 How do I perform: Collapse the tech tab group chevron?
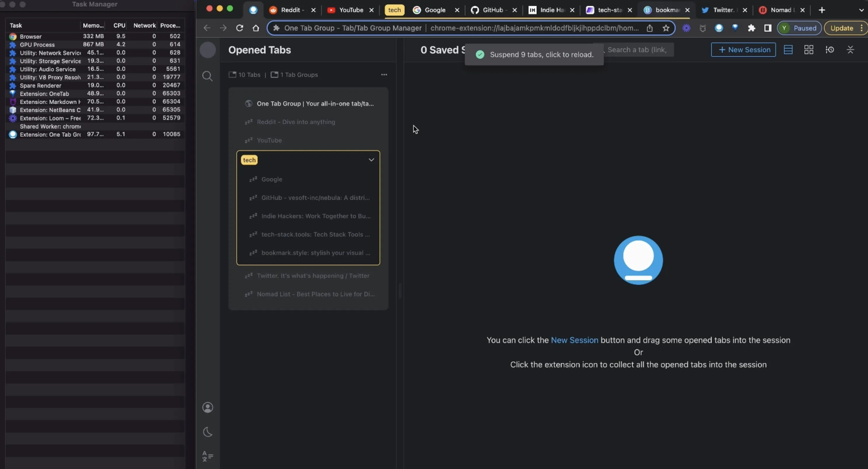(371, 159)
